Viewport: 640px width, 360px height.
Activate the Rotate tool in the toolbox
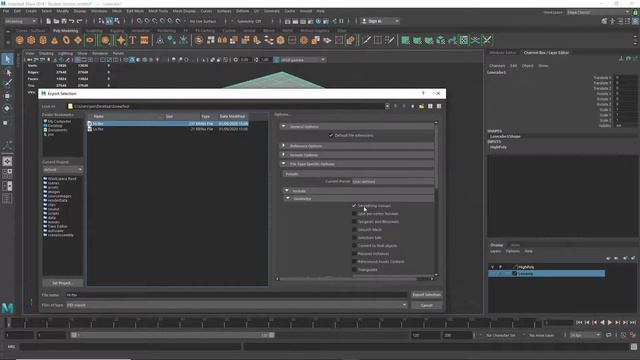coord(7,109)
